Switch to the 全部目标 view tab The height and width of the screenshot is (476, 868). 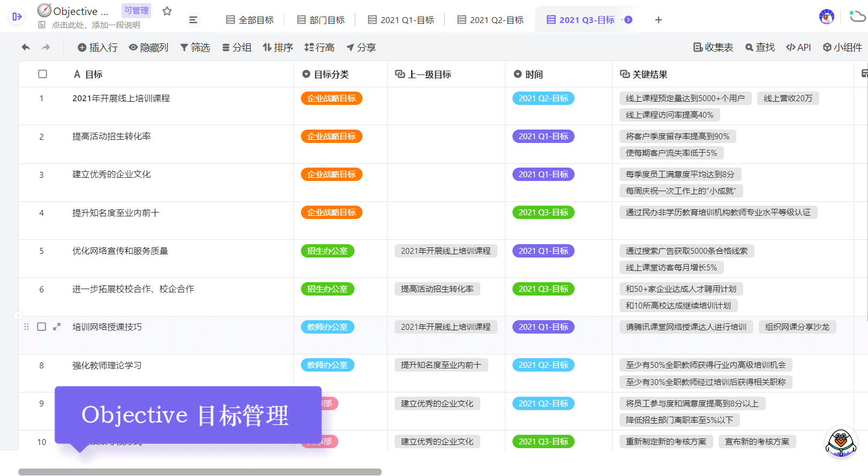coord(250,20)
